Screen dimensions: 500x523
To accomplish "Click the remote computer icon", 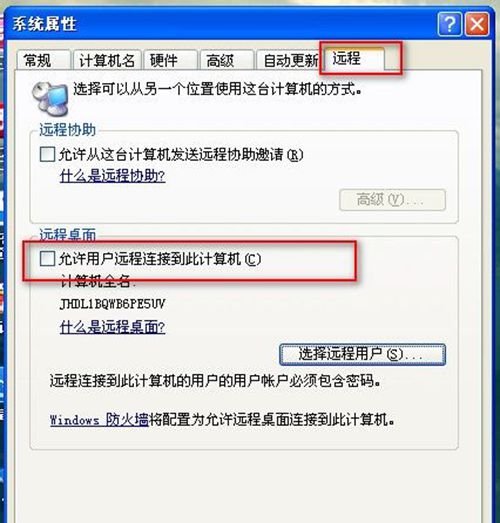I will click(50, 98).
